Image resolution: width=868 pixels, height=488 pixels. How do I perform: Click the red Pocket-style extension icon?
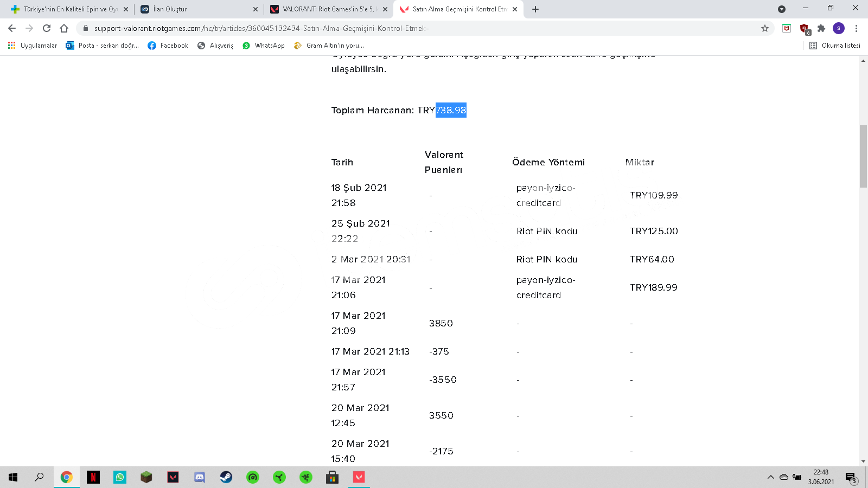(x=787, y=28)
